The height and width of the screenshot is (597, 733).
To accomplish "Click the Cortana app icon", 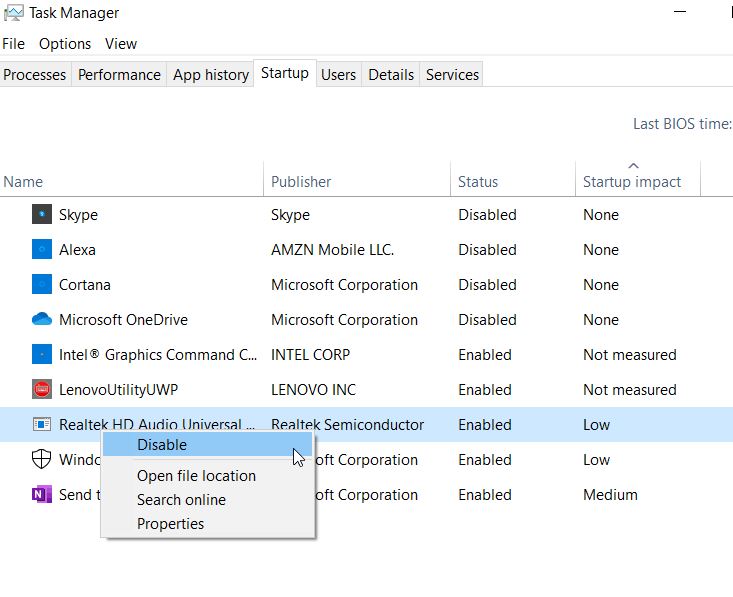I will pyautogui.click(x=42, y=284).
